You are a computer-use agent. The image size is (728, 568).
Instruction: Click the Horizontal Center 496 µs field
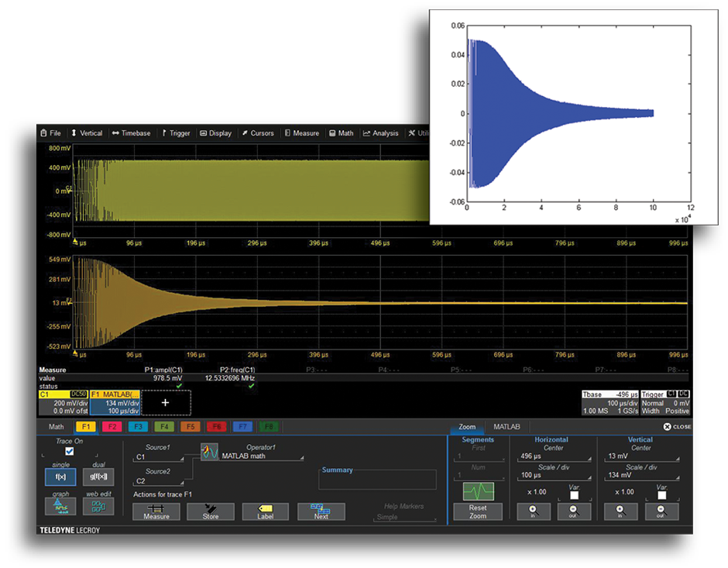553,457
